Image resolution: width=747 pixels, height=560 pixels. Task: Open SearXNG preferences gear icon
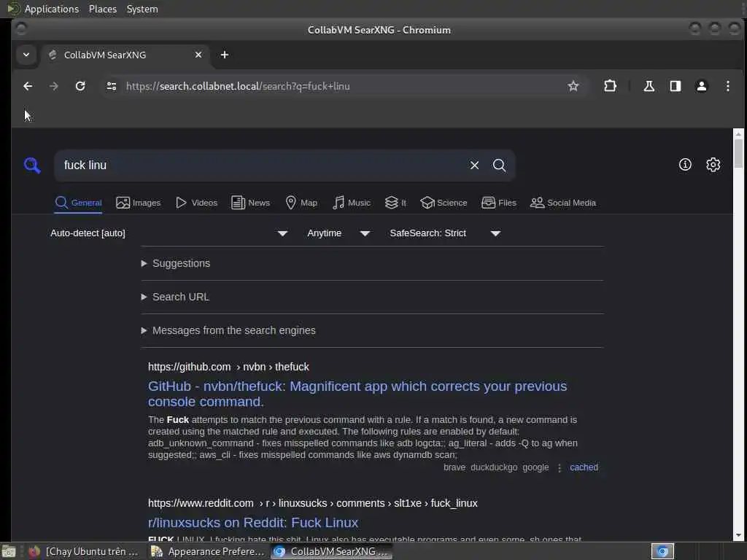coord(713,165)
